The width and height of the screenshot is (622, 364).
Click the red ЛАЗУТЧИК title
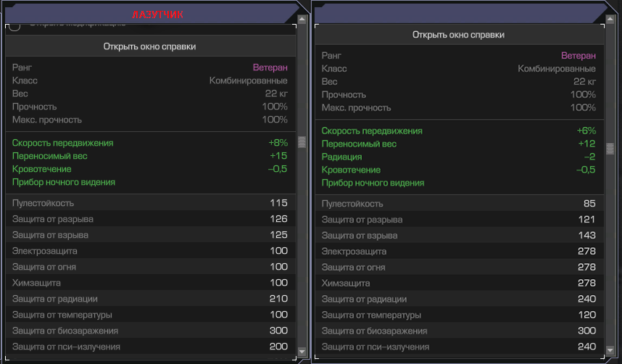pos(157,15)
